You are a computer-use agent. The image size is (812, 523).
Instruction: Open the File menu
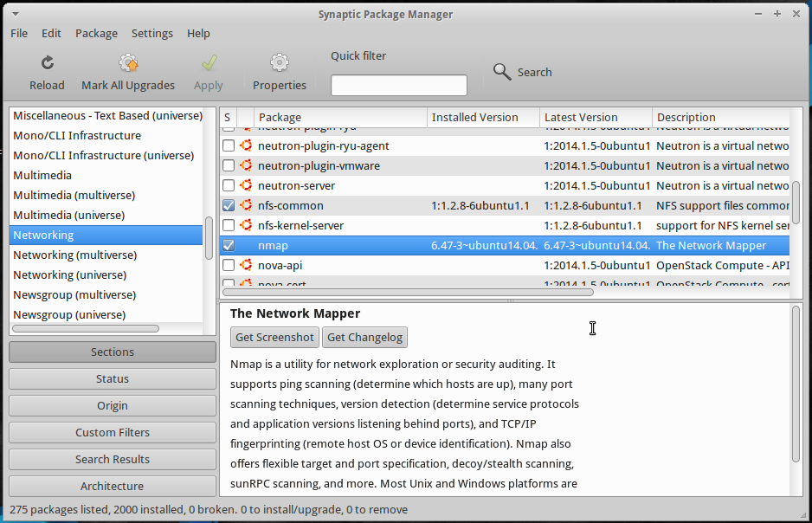[x=19, y=33]
